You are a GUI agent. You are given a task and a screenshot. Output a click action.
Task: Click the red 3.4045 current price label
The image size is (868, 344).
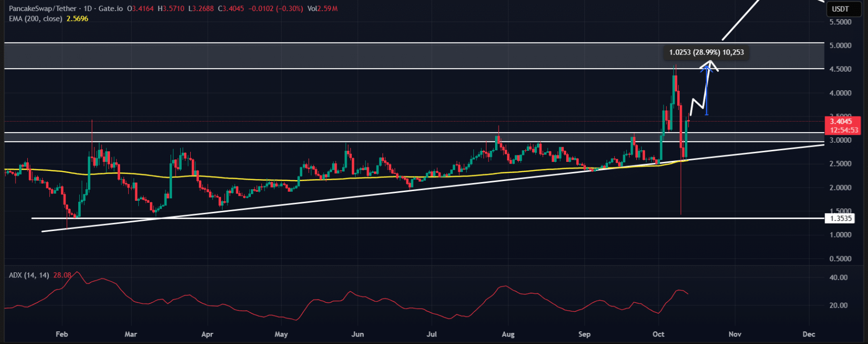pos(841,121)
